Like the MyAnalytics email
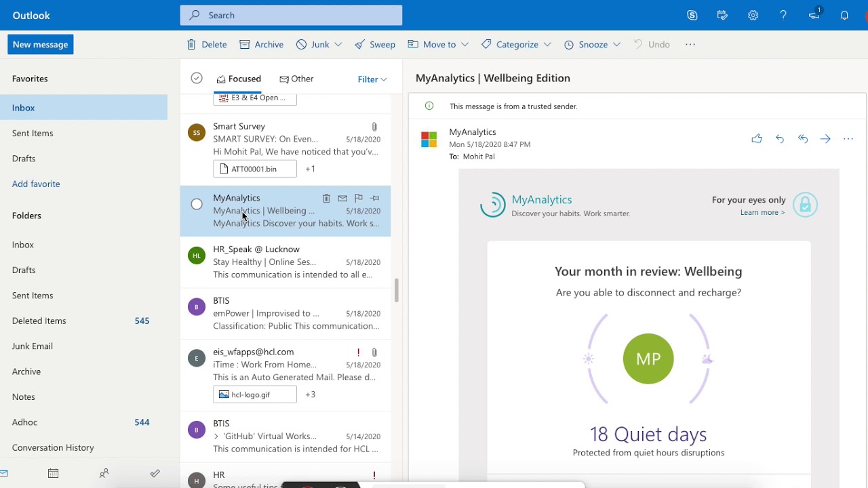Viewport: 868px width, 488px height. 757,138
